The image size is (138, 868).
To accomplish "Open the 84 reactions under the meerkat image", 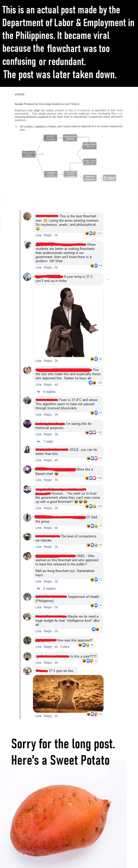I will tap(94, 714).
